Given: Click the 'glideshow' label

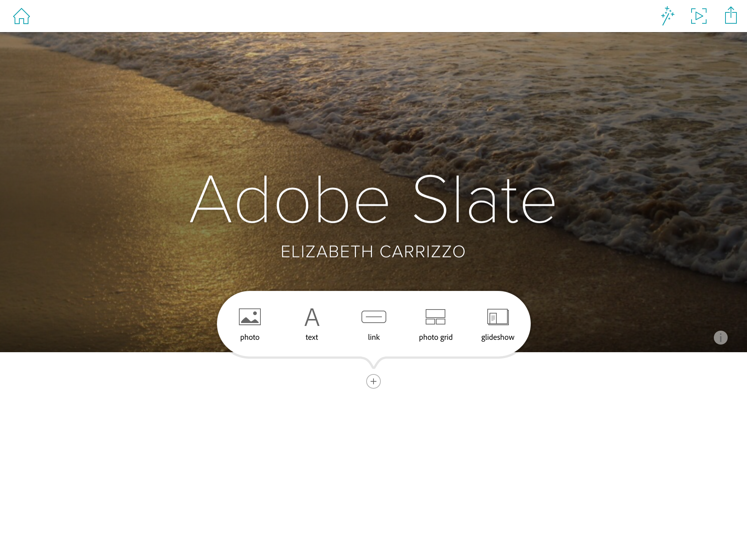Looking at the screenshot, I should click(498, 337).
